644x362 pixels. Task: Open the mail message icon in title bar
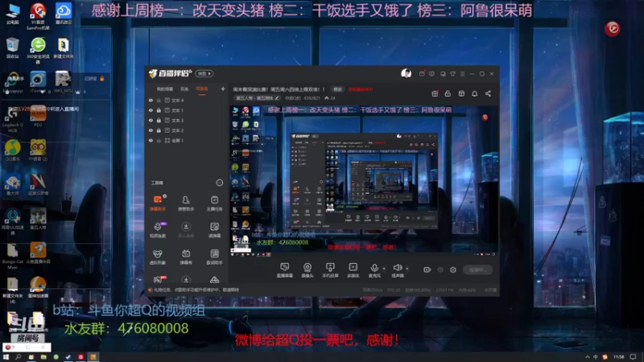422,74
